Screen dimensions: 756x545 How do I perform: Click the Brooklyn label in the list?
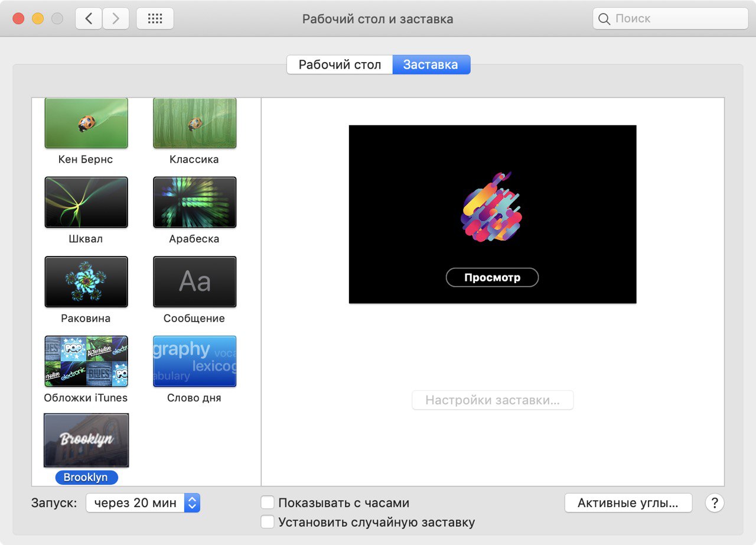click(x=86, y=477)
